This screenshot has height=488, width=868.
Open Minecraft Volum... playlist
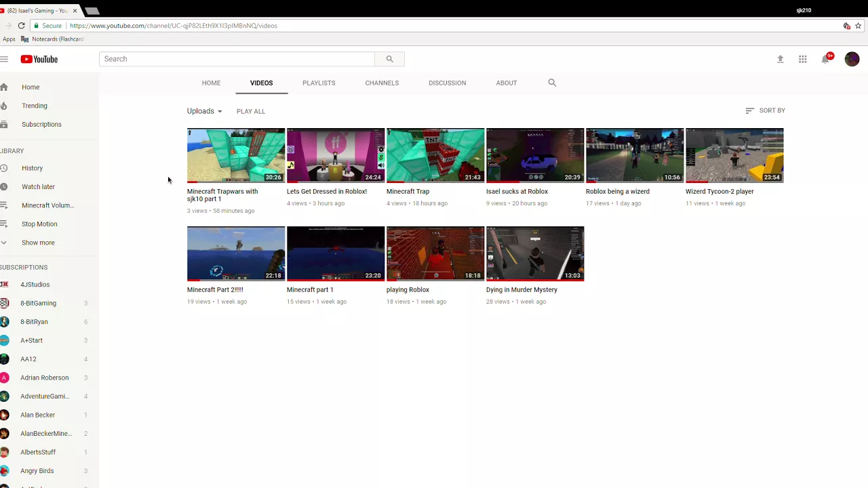[49, 205]
